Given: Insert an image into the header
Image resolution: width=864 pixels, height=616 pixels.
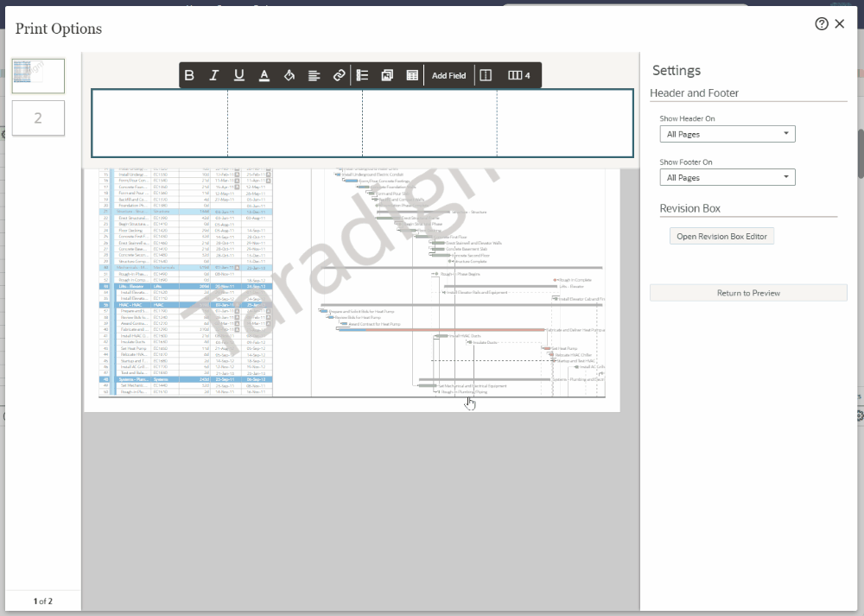Looking at the screenshot, I should 387,75.
